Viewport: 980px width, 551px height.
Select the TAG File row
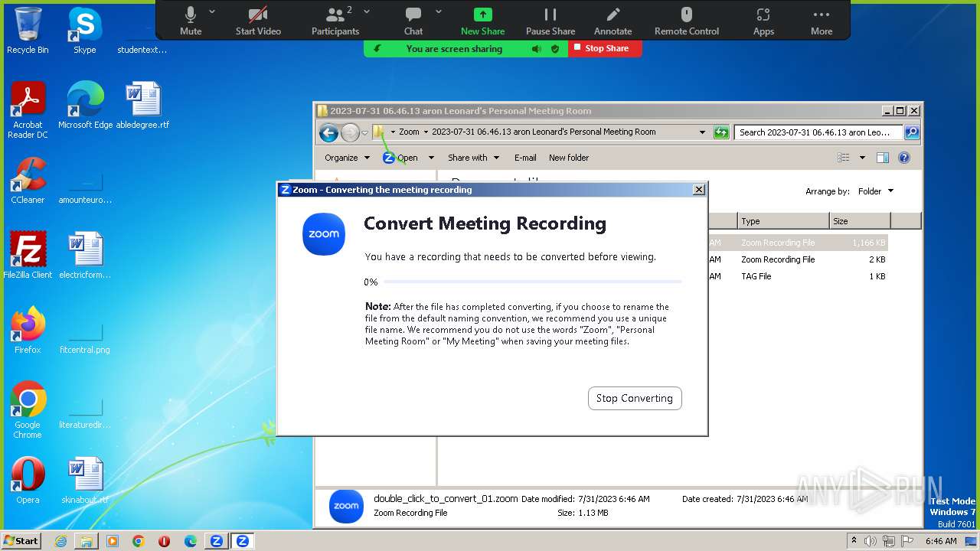coord(797,276)
